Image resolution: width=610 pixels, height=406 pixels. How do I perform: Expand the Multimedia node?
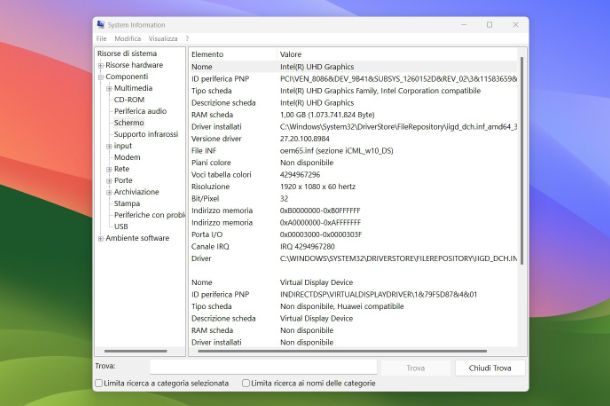click(x=109, y=89)
